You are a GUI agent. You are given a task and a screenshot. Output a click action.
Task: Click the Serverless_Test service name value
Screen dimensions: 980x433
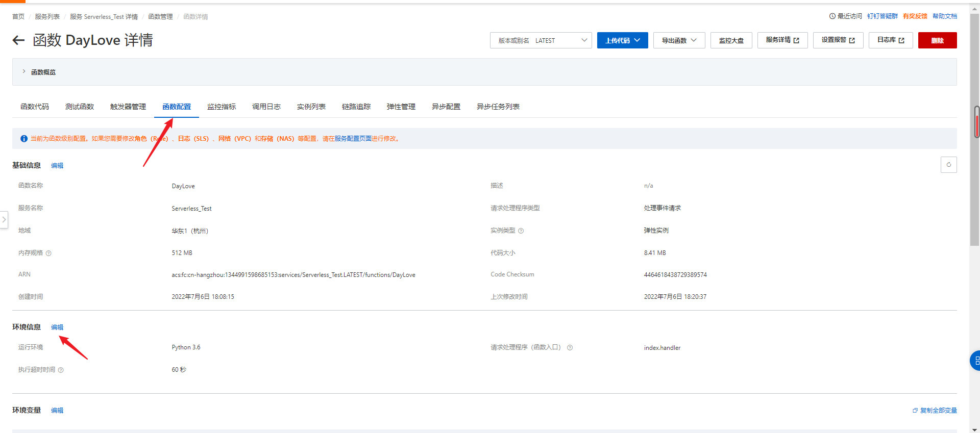tap(191, 209)
